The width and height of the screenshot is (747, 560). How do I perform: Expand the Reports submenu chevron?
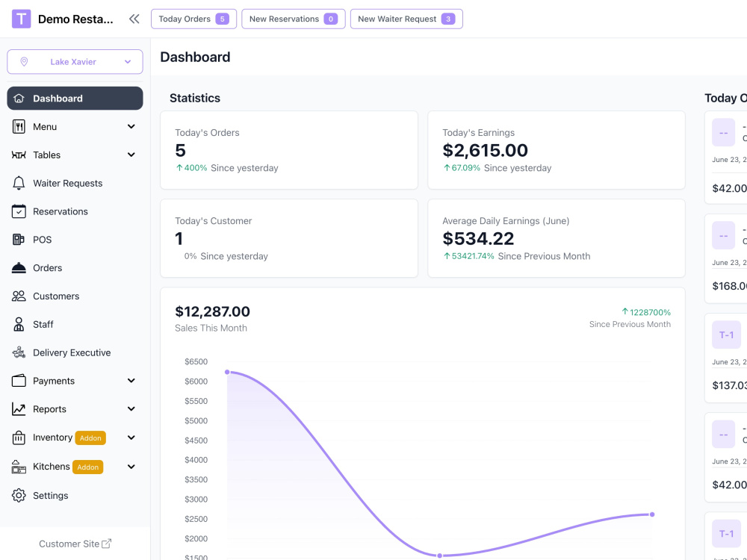(131, 408)
